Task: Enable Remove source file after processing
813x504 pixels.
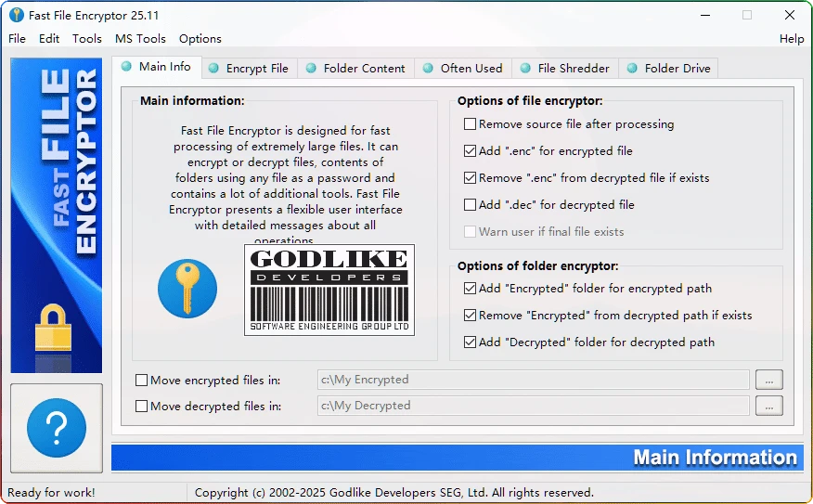Action: click(470, 124)
